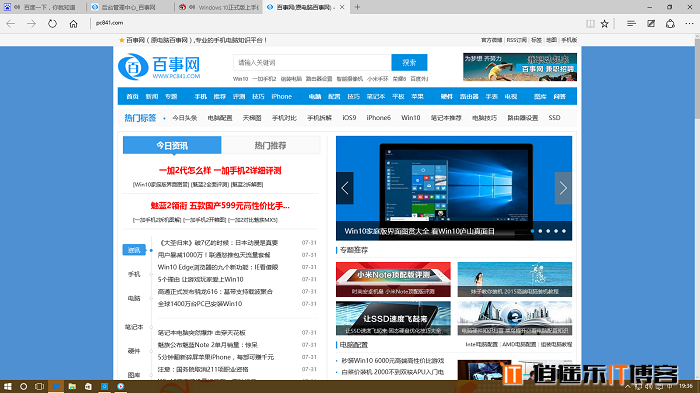Open the 让SSD速度飞起来 thumbnail
The width and height of the screenshot is (700, 393).
point(393,318)
